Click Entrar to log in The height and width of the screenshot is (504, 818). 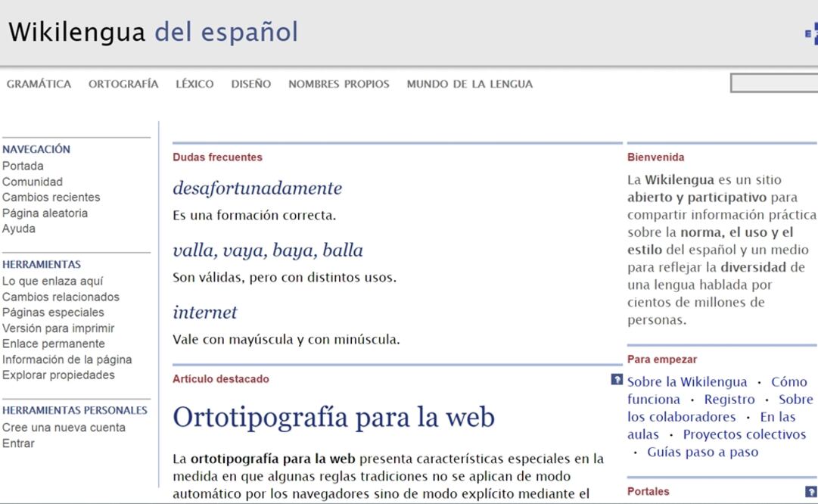click(18, 443)
